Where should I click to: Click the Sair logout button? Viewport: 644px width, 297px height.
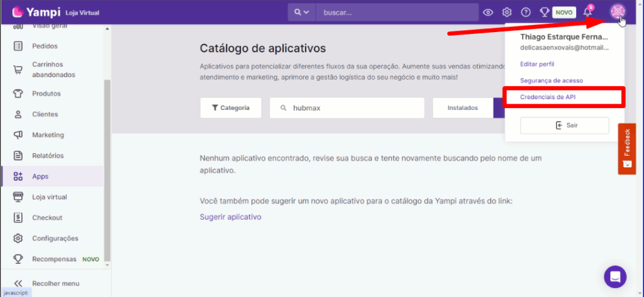(x=564, y=126)
